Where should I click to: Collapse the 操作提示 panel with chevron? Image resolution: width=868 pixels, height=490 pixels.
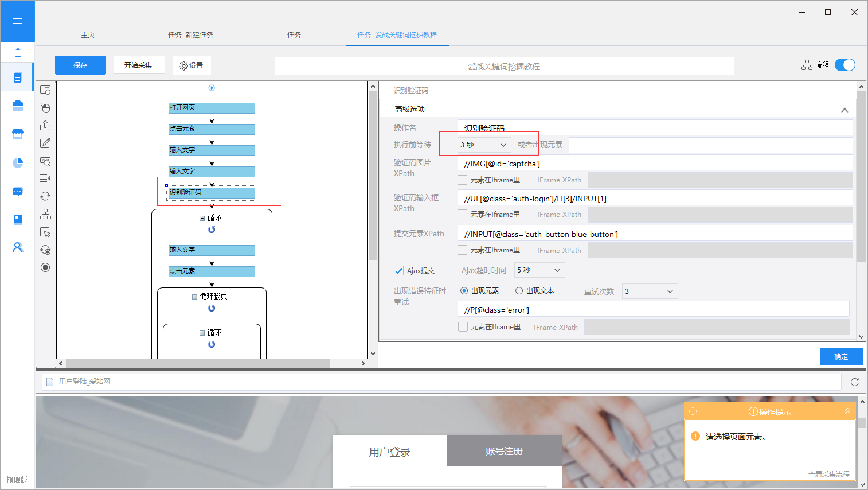(847, 411)
